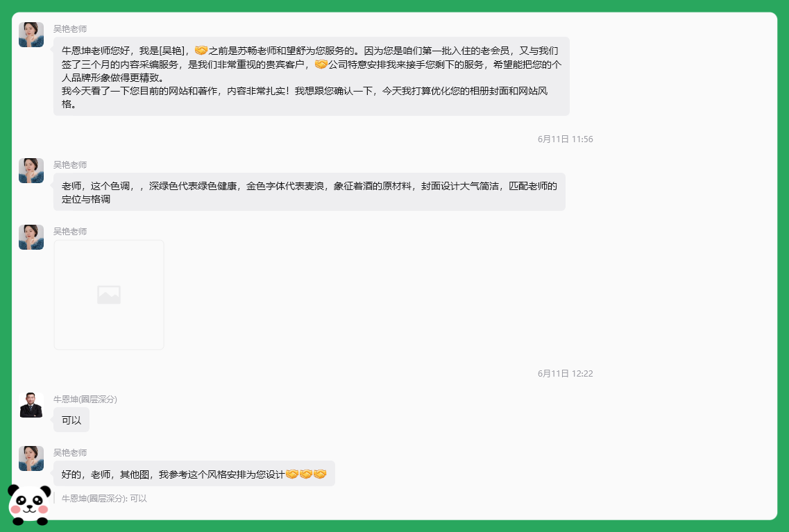Click sender name 吴艳老师 above first message
The height and width of the screenshot is (532, 789).
(x=70, y=28)
